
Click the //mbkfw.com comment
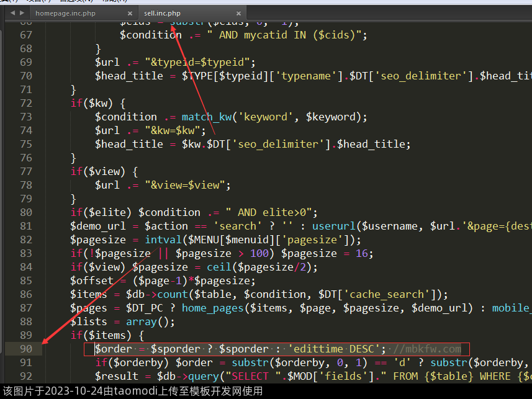tap(427, 349)
